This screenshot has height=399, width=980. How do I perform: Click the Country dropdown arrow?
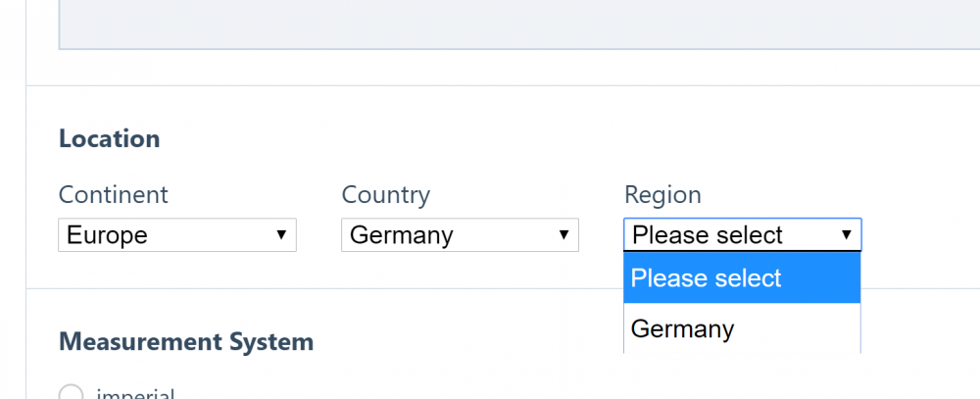(x=563, y=235)
